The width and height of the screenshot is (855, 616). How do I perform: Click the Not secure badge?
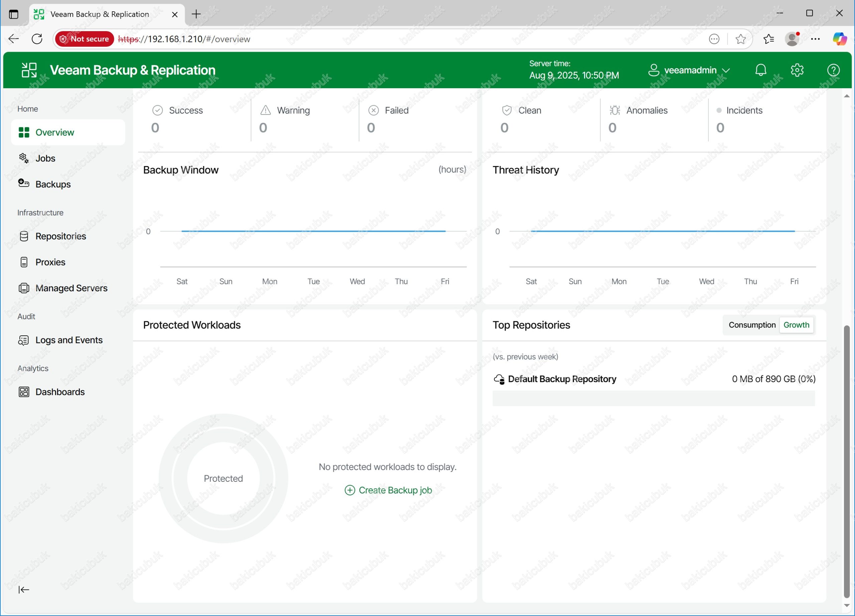coord(85,39)
